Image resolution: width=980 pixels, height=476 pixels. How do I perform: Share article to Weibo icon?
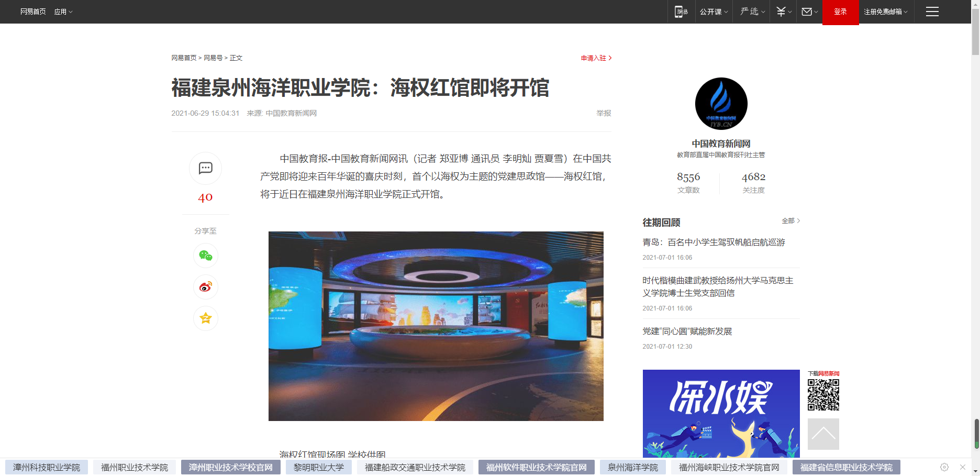(x=205, y=287)
